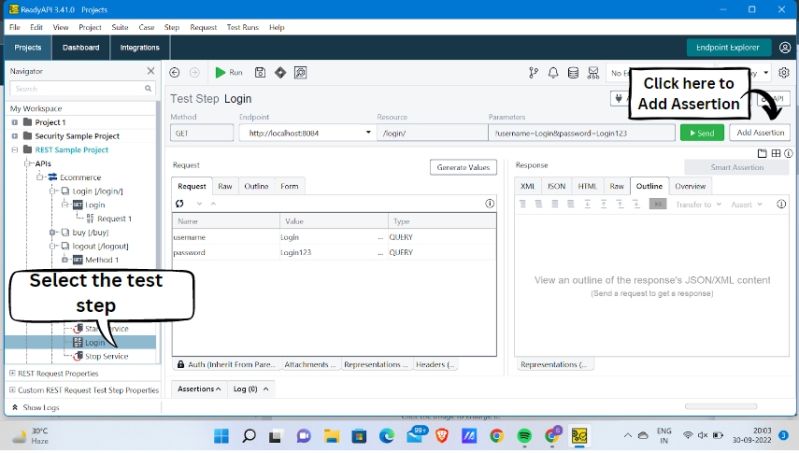The height and width of the screenshot is (453, 799).
Task: Click the green Send button
Action: pos(702,133)
